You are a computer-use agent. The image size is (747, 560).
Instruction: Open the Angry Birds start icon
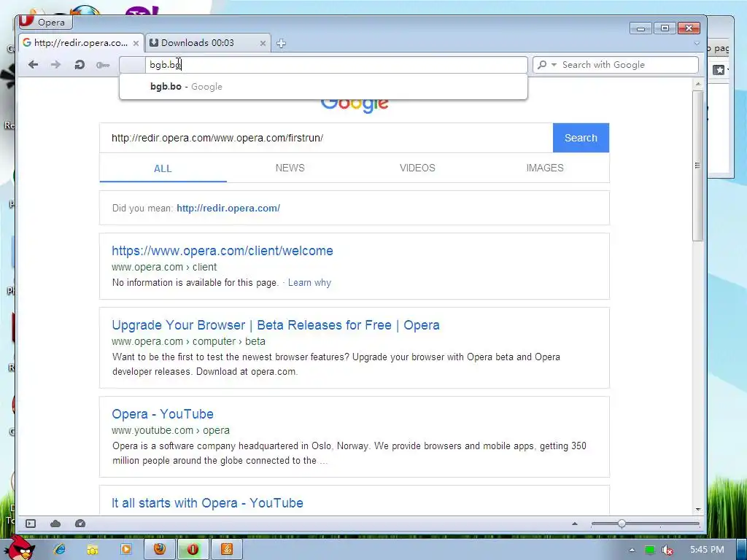click(19, 548)
